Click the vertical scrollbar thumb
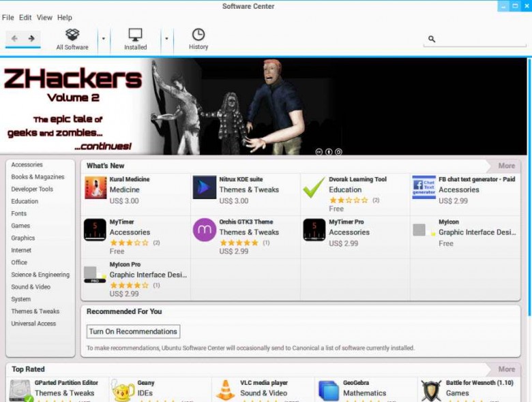 coord(529,187)
